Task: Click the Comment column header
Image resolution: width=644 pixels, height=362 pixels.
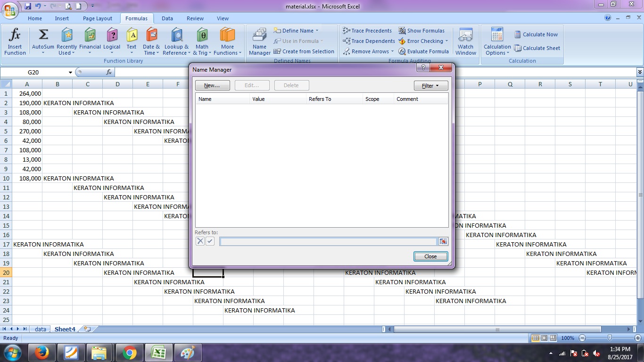Action: click(x=421, y=99)
